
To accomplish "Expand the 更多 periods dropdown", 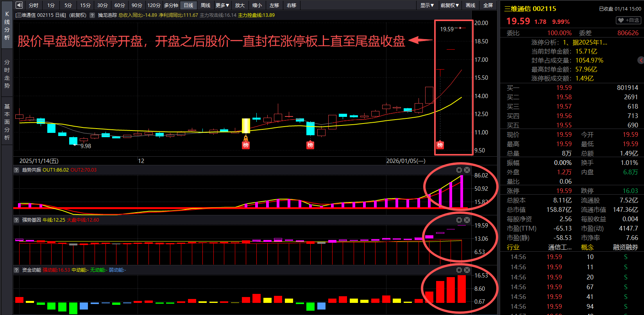I will click(x=222, y=5).
